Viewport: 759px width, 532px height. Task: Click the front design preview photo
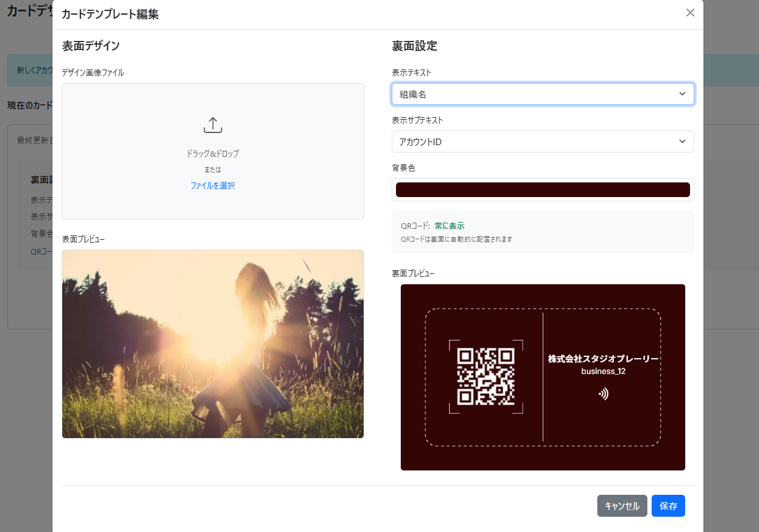[213, 343]
